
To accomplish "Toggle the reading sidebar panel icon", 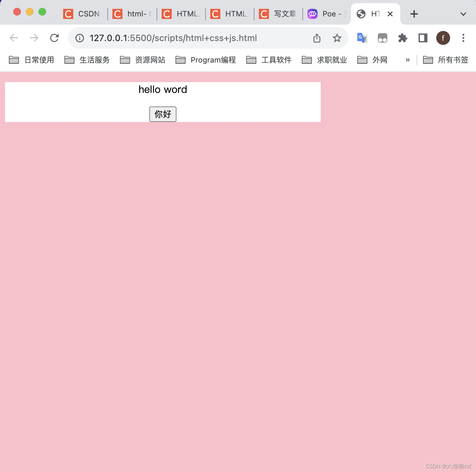I will (423, 38).
